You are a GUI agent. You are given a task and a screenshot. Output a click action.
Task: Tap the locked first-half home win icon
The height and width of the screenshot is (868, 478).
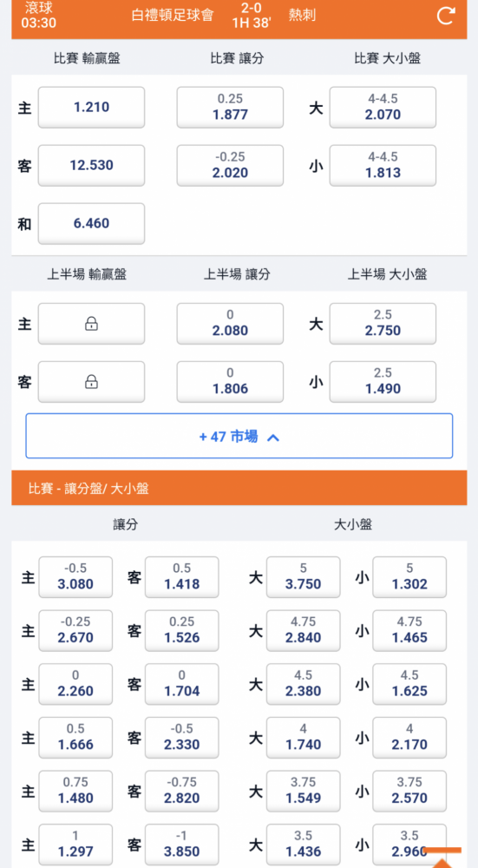click(91, 324)
